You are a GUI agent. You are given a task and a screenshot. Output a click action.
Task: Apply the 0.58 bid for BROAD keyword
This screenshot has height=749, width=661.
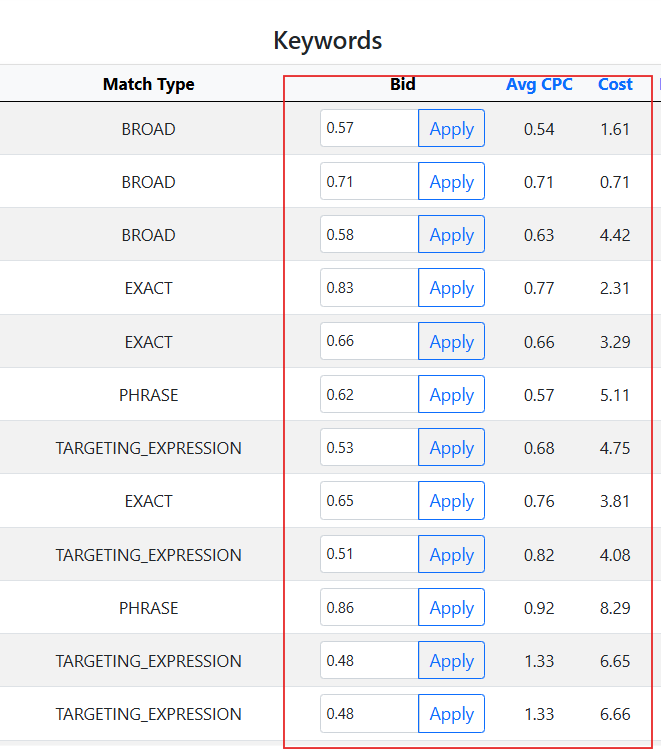tap(451, 235)
